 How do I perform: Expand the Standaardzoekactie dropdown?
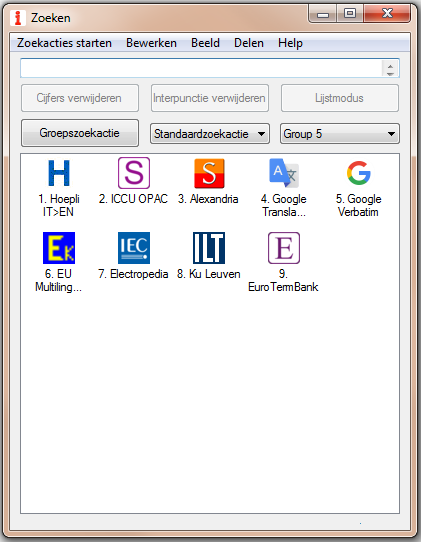tap(210, 134)
